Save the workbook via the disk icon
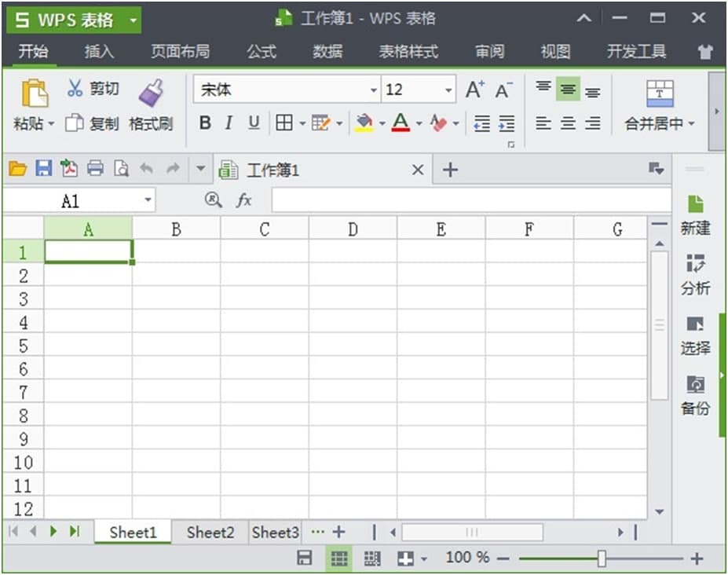 (42, 168)
